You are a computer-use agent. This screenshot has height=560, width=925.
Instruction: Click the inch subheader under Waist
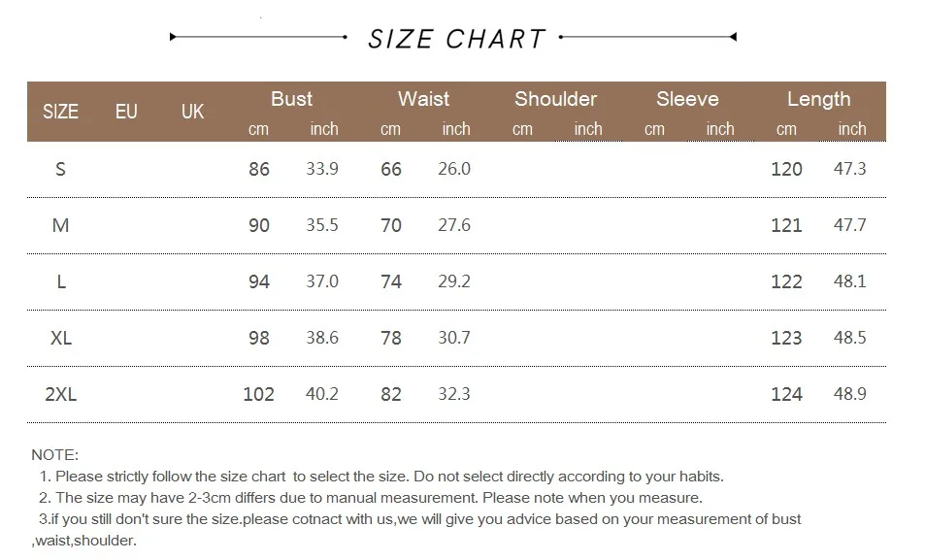point(456,129)
